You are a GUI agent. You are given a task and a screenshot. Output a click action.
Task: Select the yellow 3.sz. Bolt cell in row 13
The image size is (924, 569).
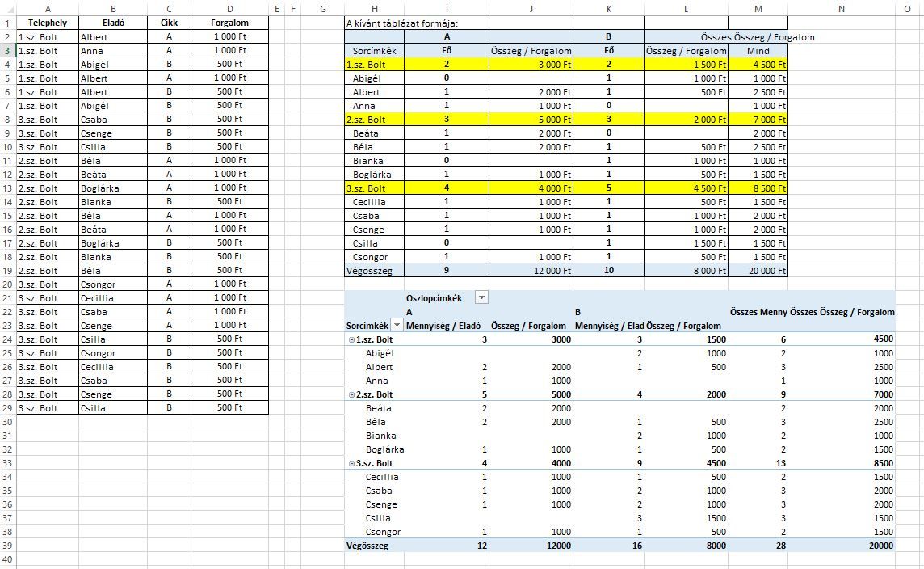coord(375,188)
